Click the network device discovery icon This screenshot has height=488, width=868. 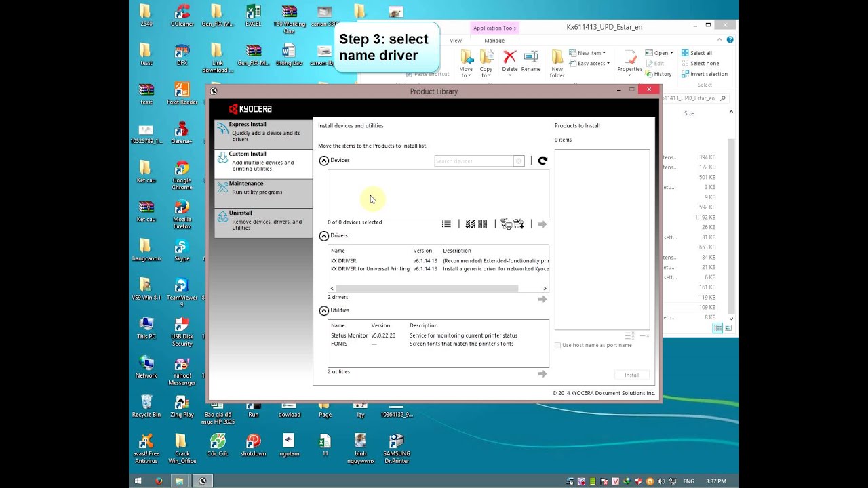click(x=506, y=224)
